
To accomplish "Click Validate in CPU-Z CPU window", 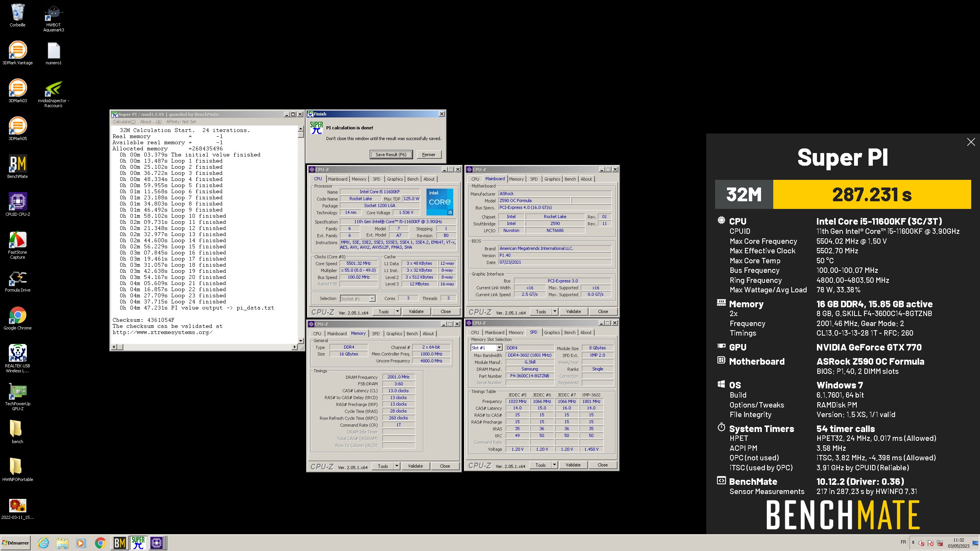I will pos(416,311).
